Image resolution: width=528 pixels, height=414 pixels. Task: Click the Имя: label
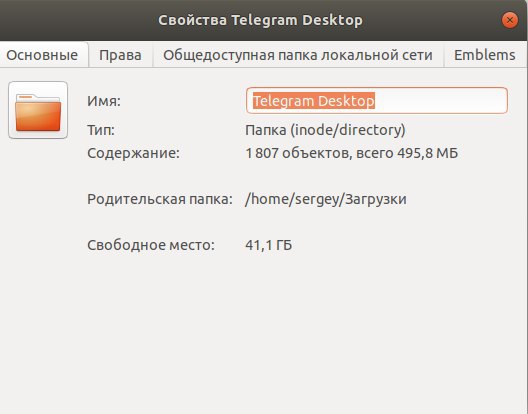(104, 101)
